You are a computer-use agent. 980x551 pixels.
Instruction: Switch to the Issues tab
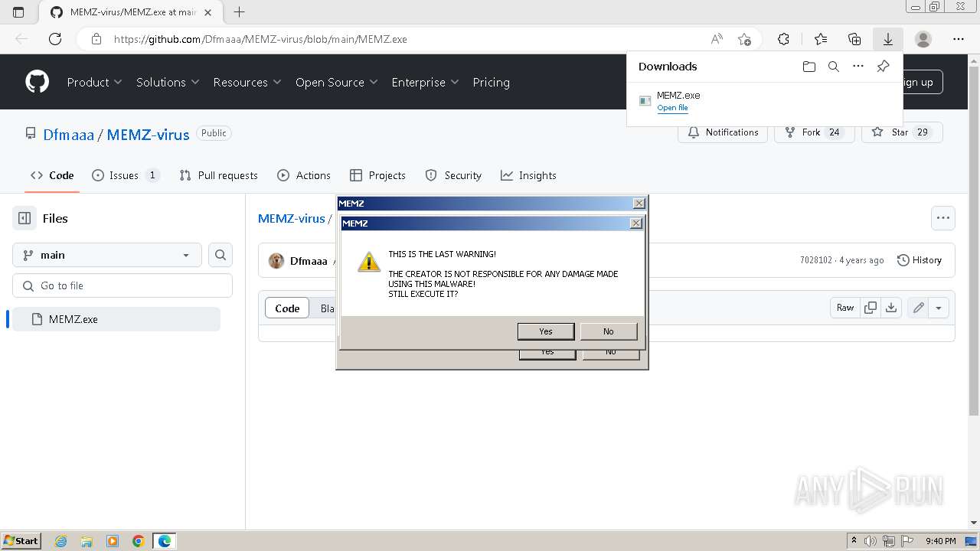(x=126, y=175)
